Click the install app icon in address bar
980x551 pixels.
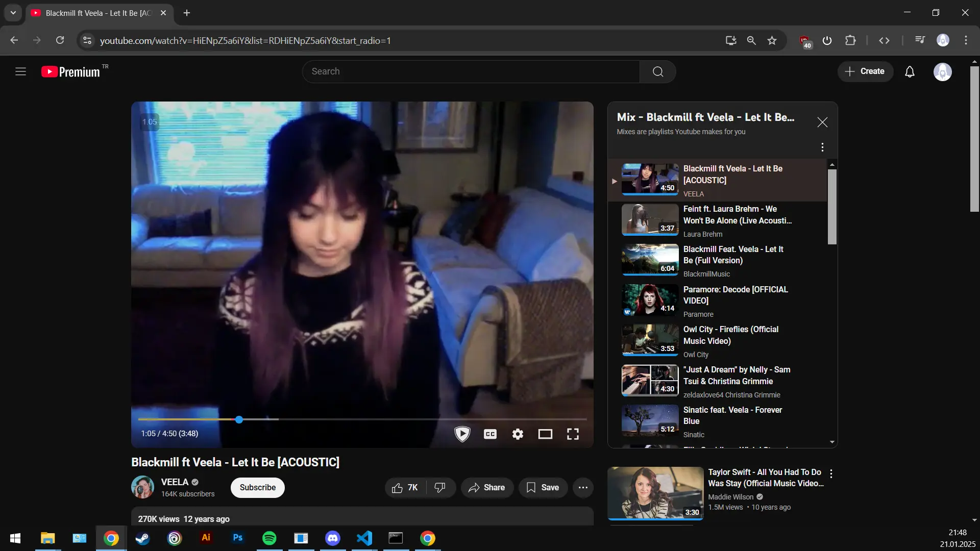tap(731, 40)
